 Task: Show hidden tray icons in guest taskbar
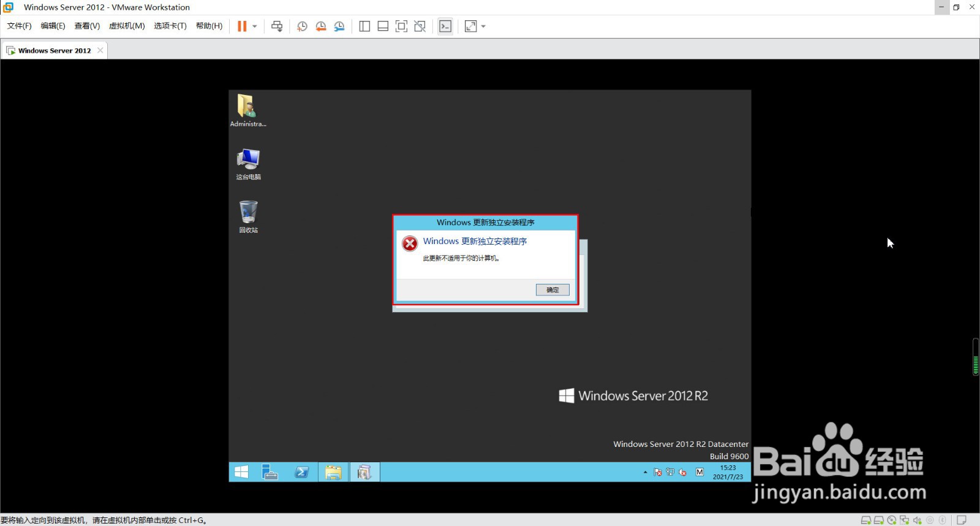tap(645, 472)
